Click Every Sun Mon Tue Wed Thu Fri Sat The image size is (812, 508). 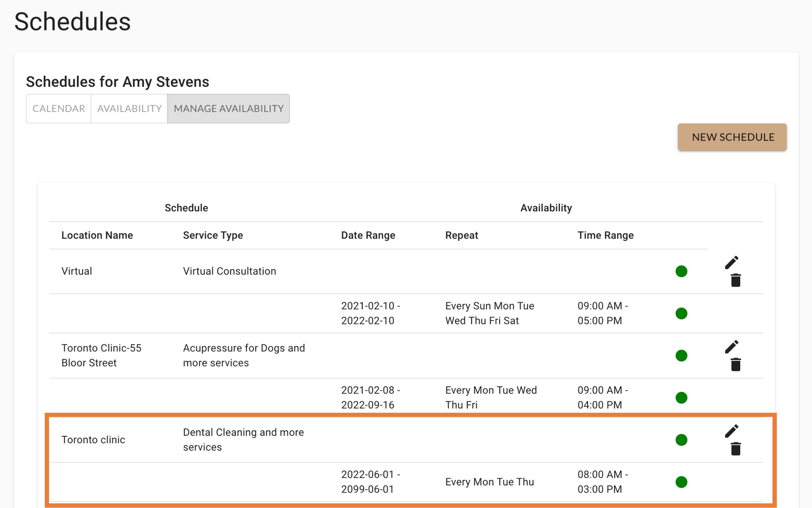490,313
